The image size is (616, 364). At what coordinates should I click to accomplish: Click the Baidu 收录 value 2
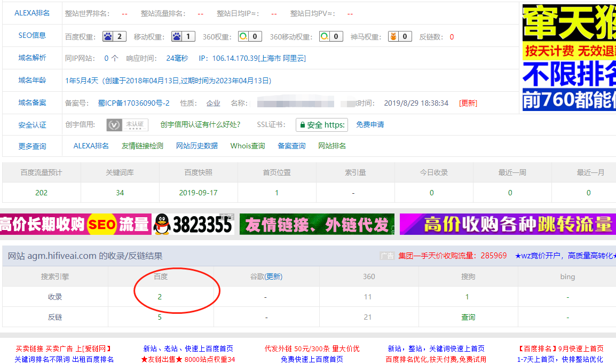point(160,297)
